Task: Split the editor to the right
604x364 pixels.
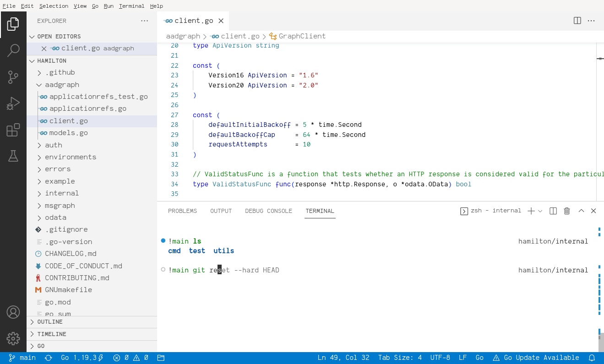Action: [x=577, y=21]
